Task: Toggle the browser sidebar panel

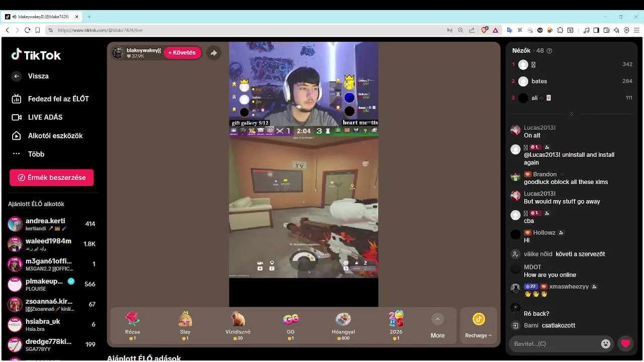Action: pyautogui.click(x=596, y=30)
